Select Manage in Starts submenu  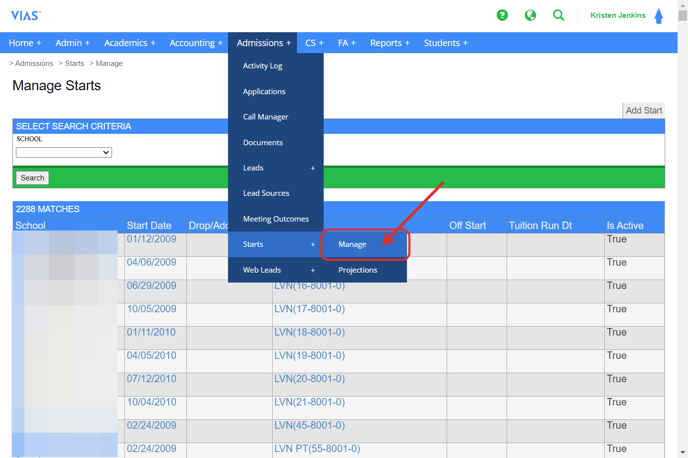(x=353, y=244)
